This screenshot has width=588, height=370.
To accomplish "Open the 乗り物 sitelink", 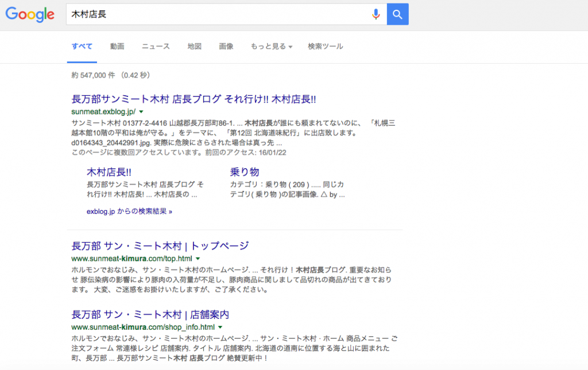I will pyautogui.click(x=245, y=172).
